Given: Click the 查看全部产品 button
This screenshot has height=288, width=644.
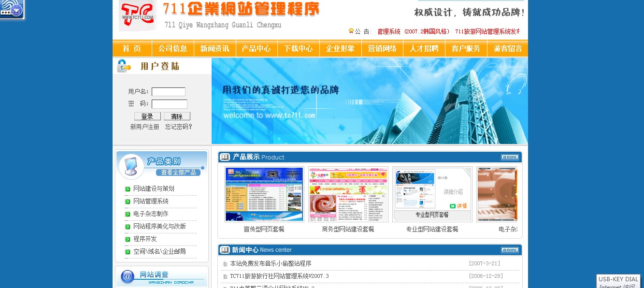Looking at the screenshot, I should [178, 173].
